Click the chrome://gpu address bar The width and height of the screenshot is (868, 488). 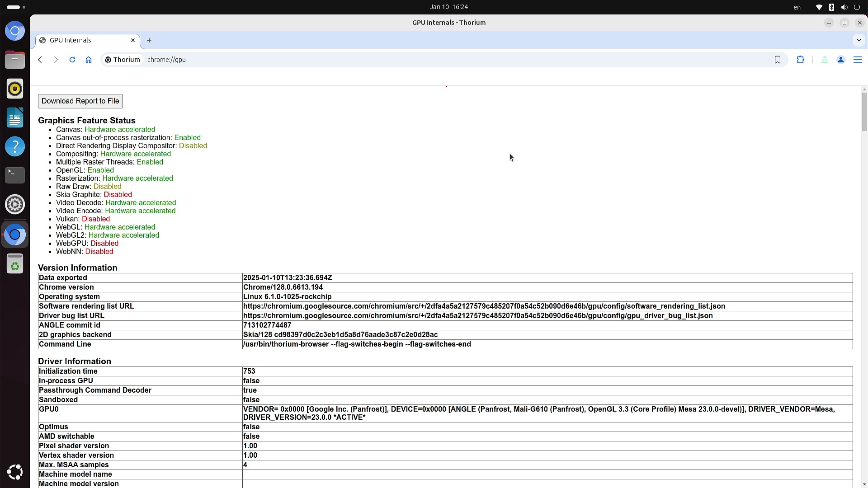point(407,60)
